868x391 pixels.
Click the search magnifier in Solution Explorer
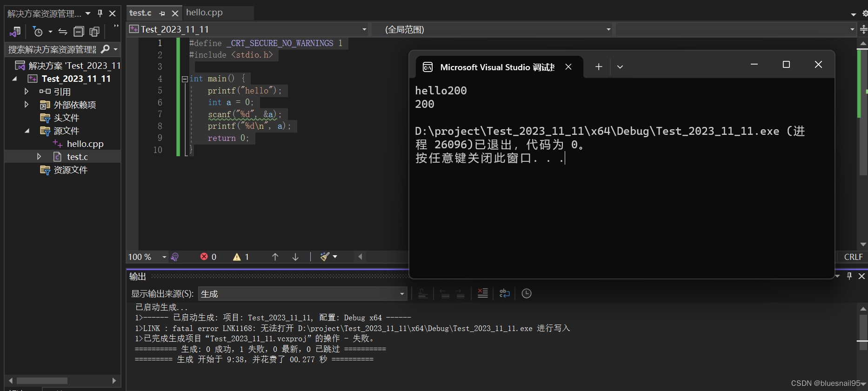pyautogui.click(x=105, y=49)
